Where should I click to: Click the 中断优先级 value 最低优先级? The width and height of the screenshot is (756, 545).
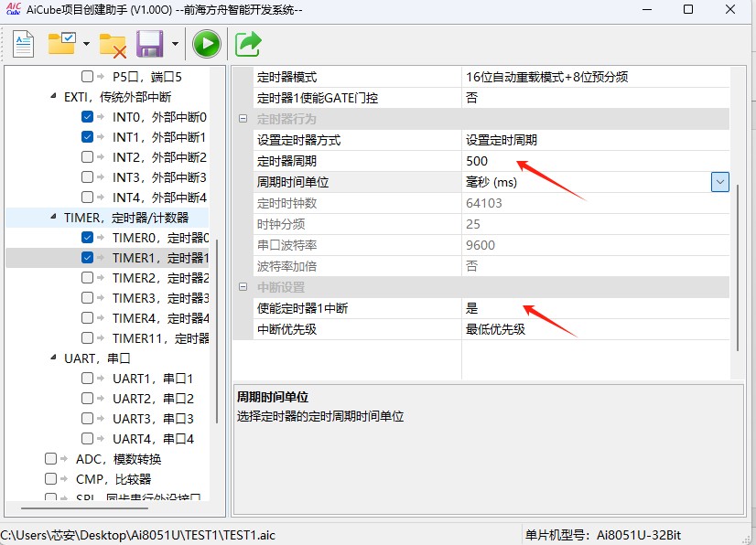click(x=596, y=329)
